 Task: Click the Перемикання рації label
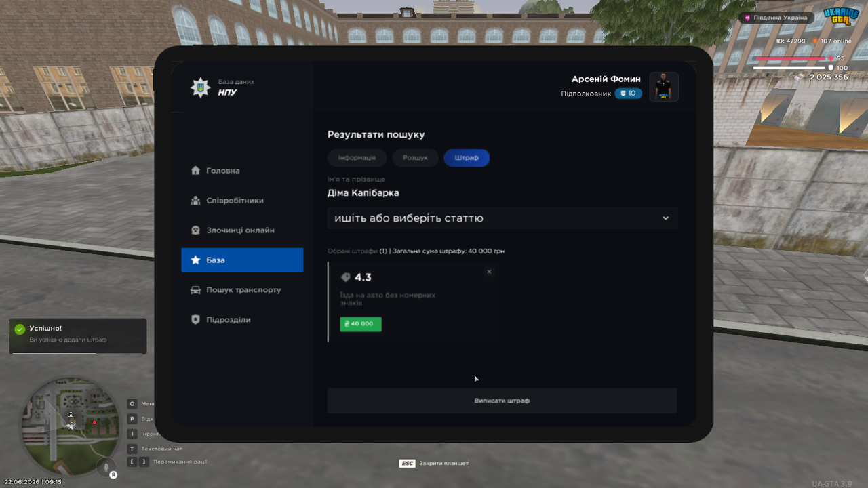click(x=180, y=462)
